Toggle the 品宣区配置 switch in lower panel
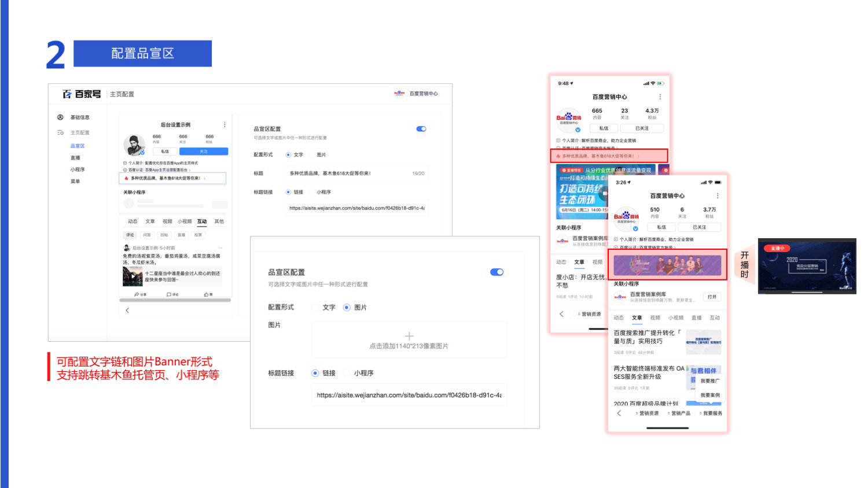 496,272
